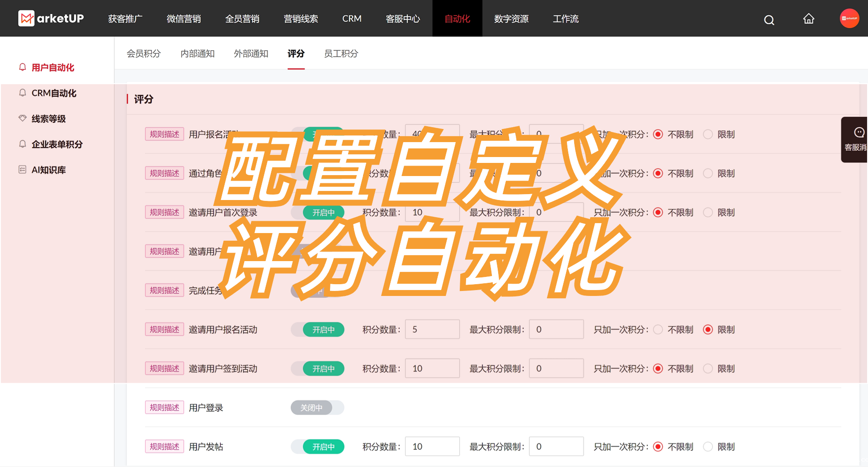Open 线索等级 in sidebar
Image resolution: width=868 pixels, height=467 pixels.
[48, 119]
